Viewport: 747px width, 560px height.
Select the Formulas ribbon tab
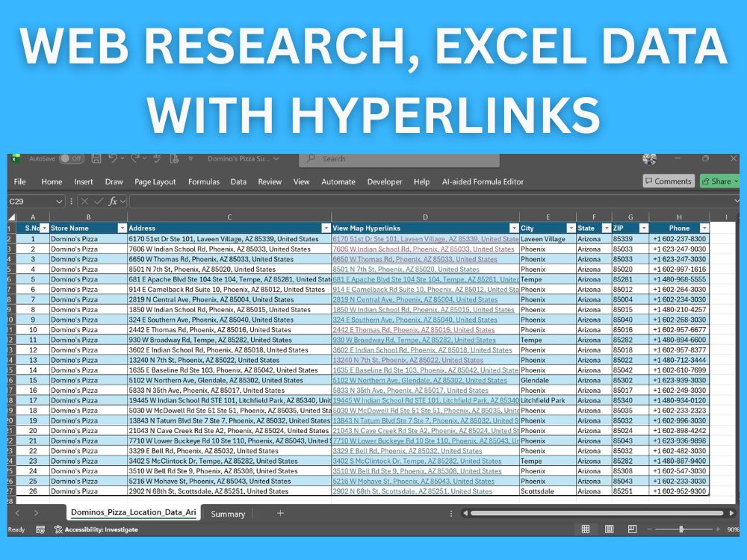204,181
